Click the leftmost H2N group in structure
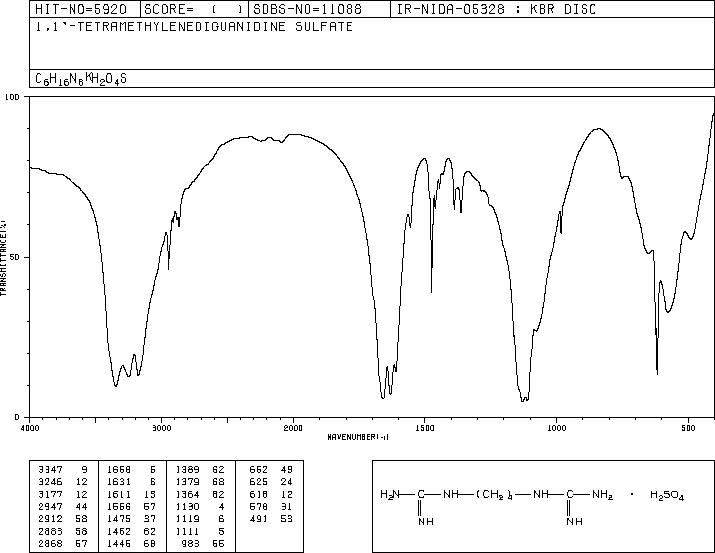 390,495
